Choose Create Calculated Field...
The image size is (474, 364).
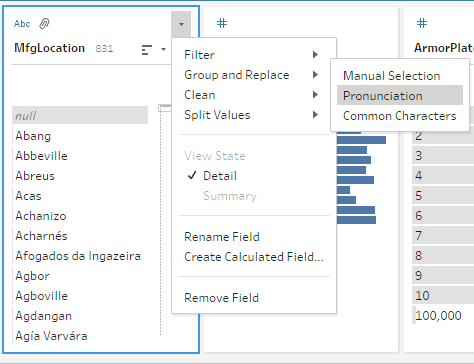coord(251,257)
